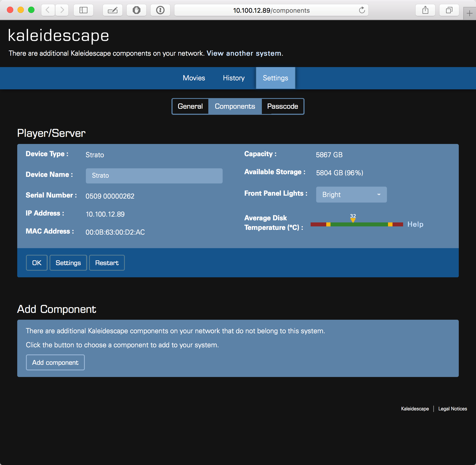Click the Player/Server section heading
The width and height of the screenshot is (476, 465).
point(51,133)
